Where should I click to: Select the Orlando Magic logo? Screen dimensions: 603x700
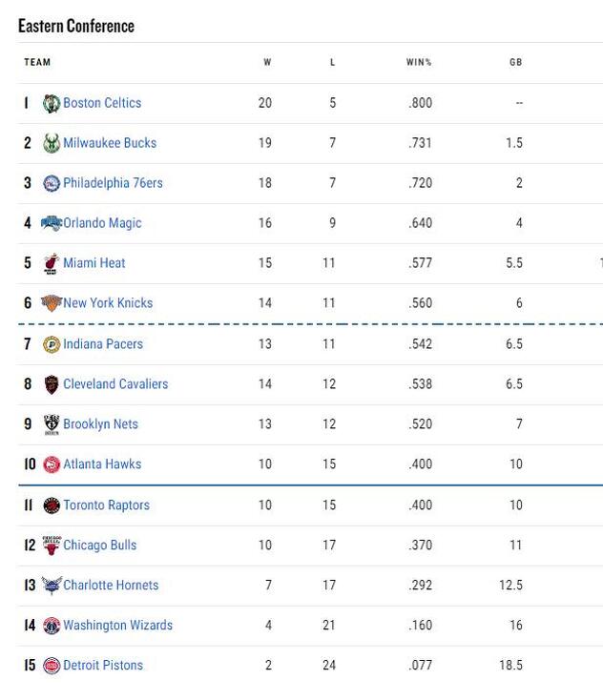52,223
